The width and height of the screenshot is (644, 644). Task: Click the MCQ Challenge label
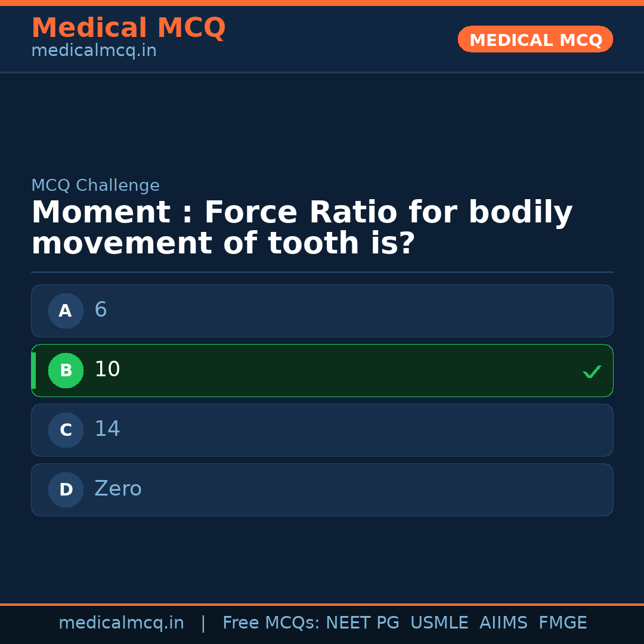95,186
